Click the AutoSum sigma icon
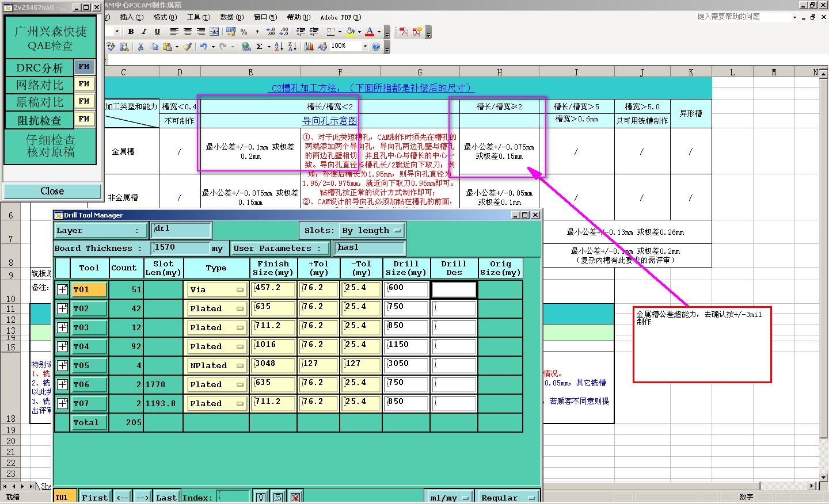This screenshot has width=829, height=504. coord(260,47)
